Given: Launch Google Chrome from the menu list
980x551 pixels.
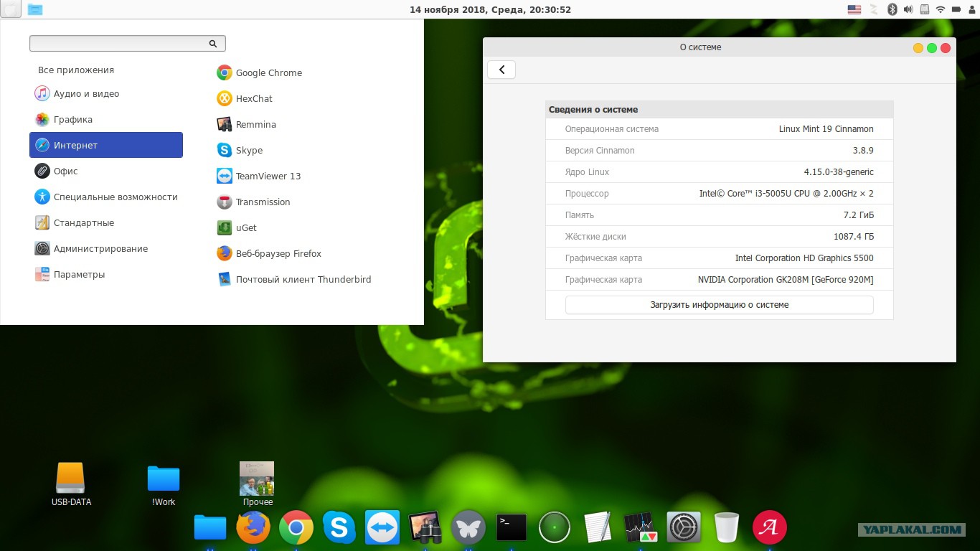Looking at the screenshot, I should coord(260,73).
